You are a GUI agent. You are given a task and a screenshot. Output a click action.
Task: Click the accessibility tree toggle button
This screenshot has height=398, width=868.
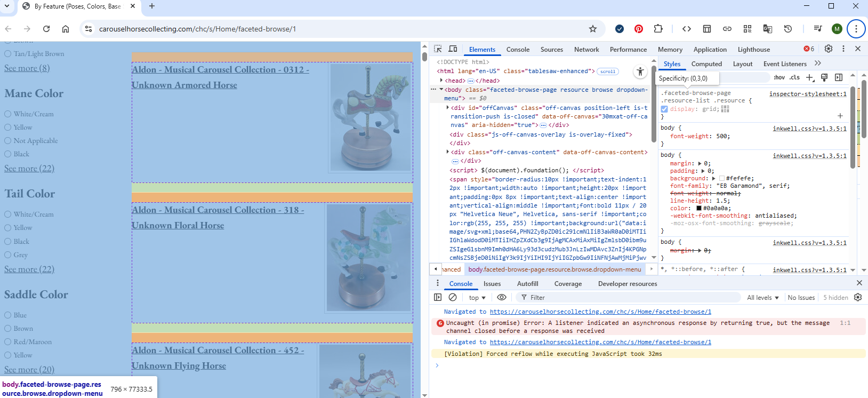pos(640,71)
